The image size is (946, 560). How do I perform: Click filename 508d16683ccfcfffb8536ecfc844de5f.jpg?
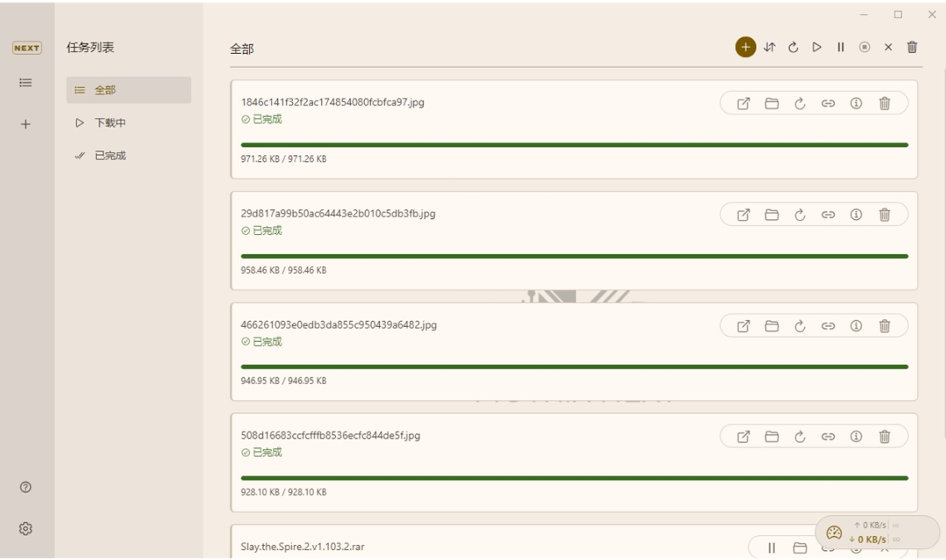330,435
